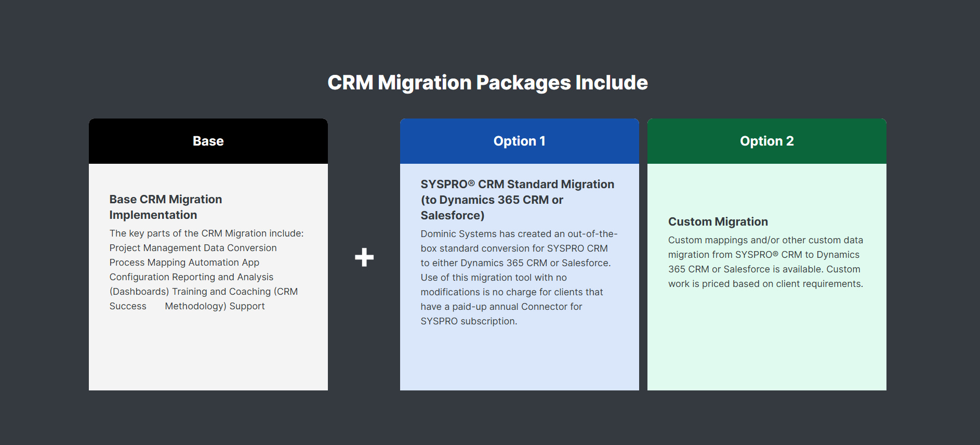The height and width of the screenshot is (445, 980).
Task: Click 'have a paid-up annual Connector for' line
Action: click(501, 307)
